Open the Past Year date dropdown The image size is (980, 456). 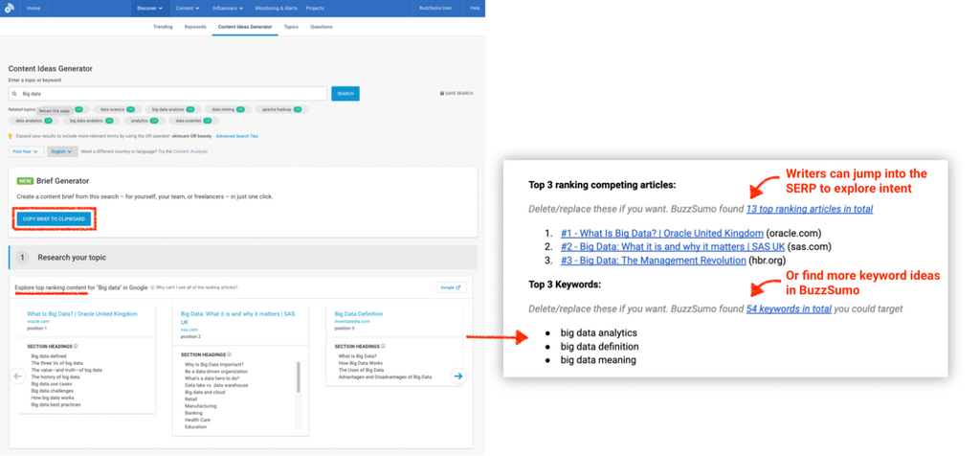coord(25,151)
